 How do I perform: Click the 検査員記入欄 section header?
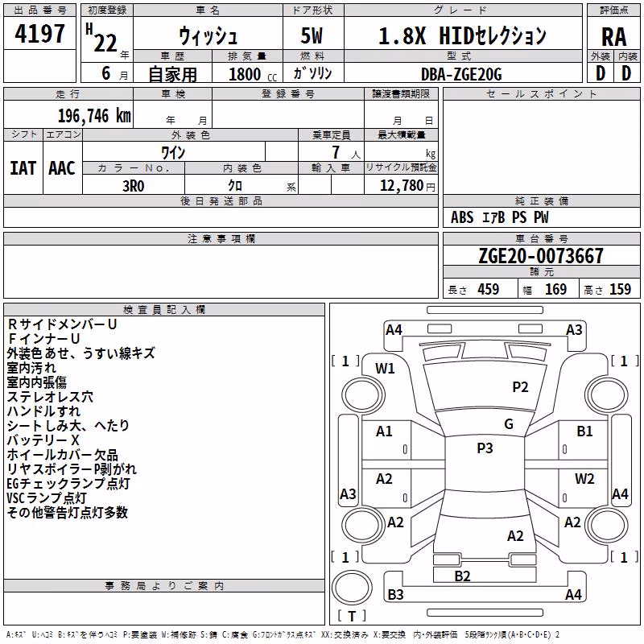pyautogui.click(x=164, y=310)
